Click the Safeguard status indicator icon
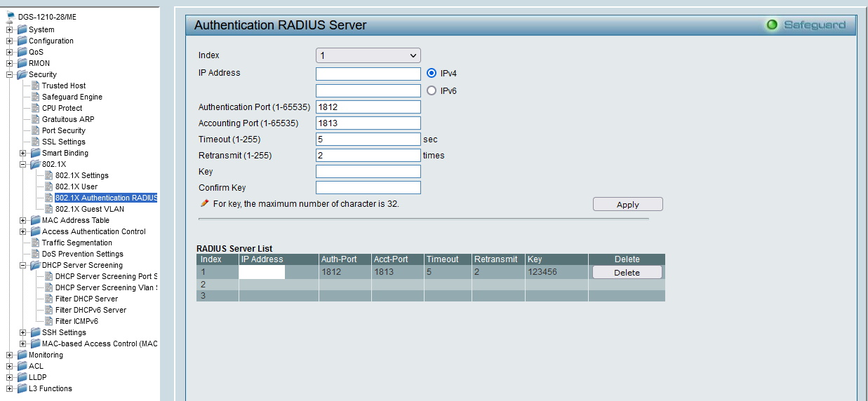The height and width of the screenshot is (401, 868). pyautogui.click(x=772, y=25)
